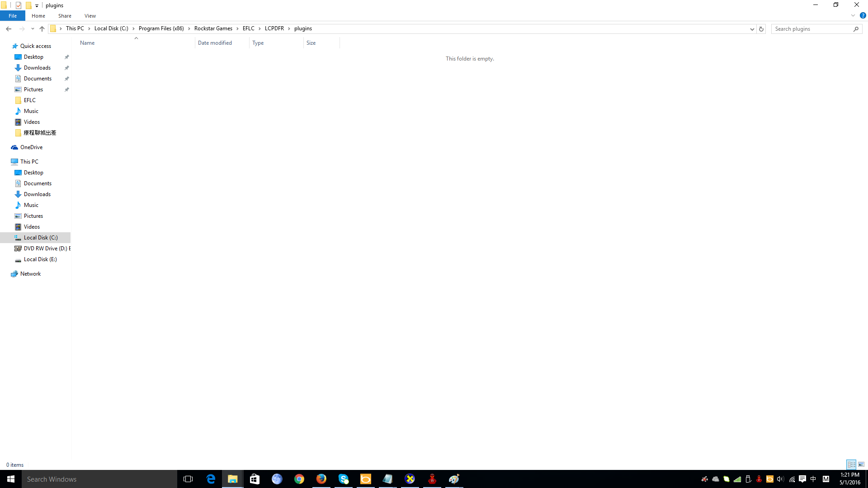Click the Help question mark icon
Image resolution: width=868 pixels, height=488 pixels.
(x=863, y=15)
